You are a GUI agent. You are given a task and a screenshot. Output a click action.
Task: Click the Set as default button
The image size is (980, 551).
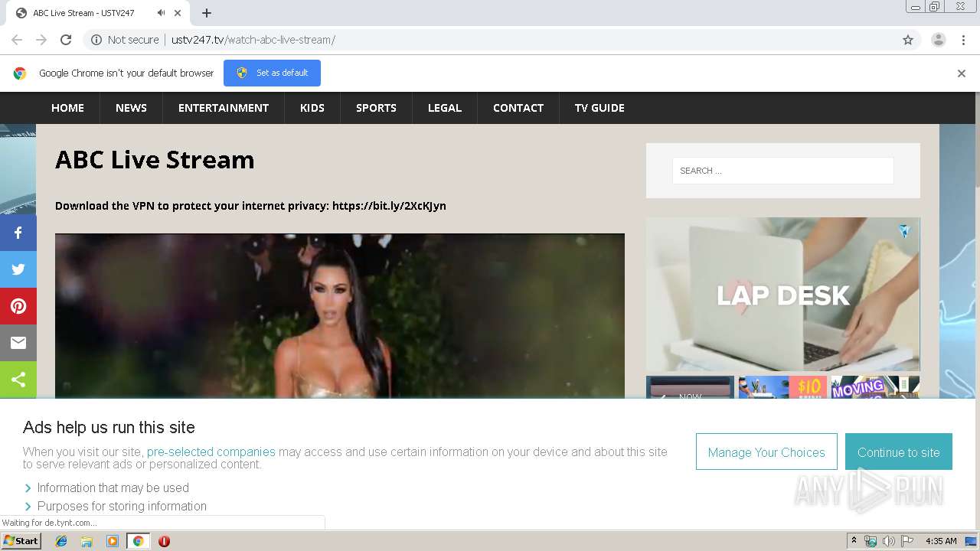272,73
